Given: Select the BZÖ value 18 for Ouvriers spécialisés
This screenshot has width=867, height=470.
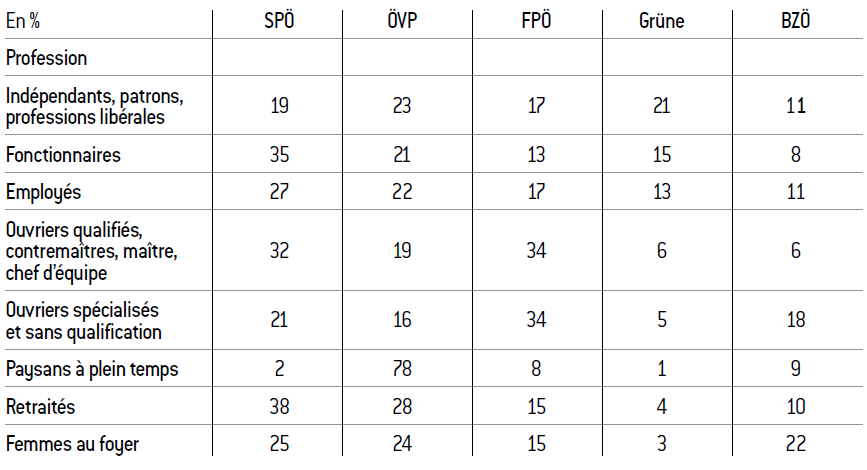Looking at the screenshot, I should pyautogui.click(x=795, y=320).
